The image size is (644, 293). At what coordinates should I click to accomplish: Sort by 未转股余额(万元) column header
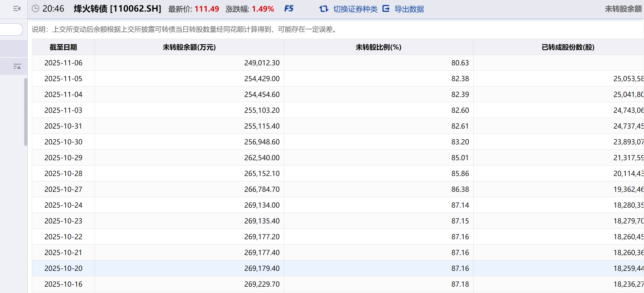pos(189,47)
